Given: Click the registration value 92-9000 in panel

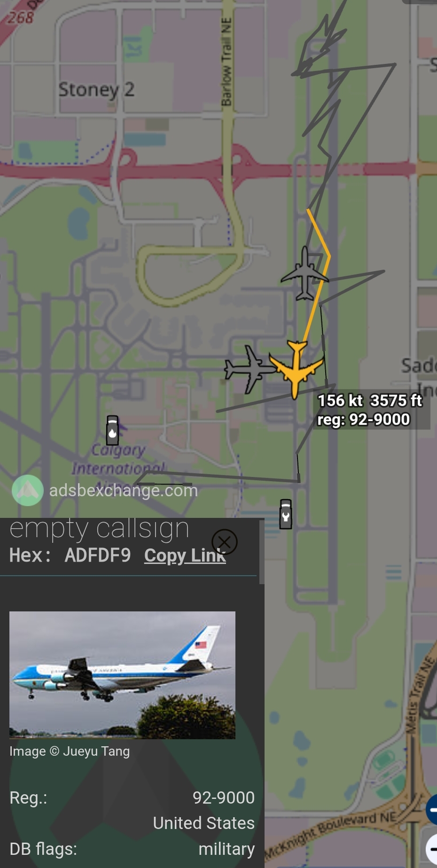Looking at the screenshot, I should click(x=224, y=798).
